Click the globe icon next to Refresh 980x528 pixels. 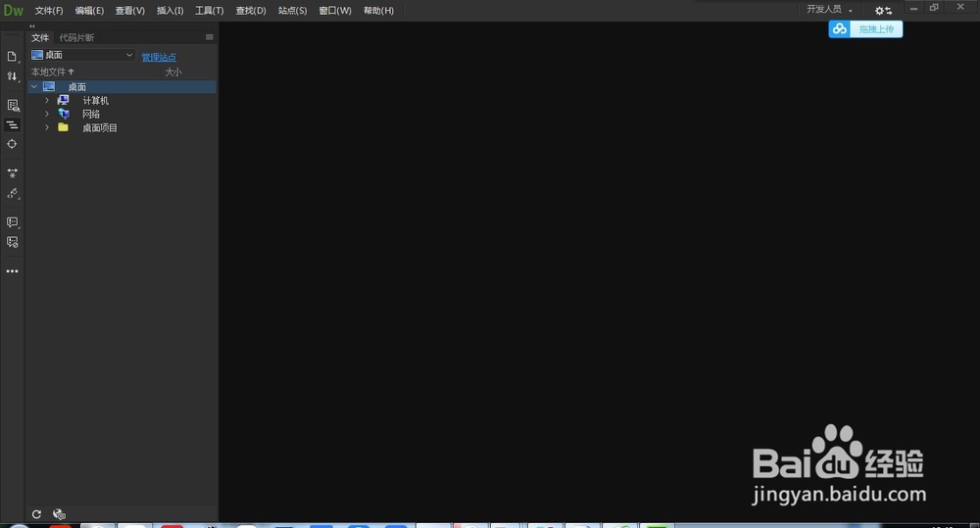[59, 514]
